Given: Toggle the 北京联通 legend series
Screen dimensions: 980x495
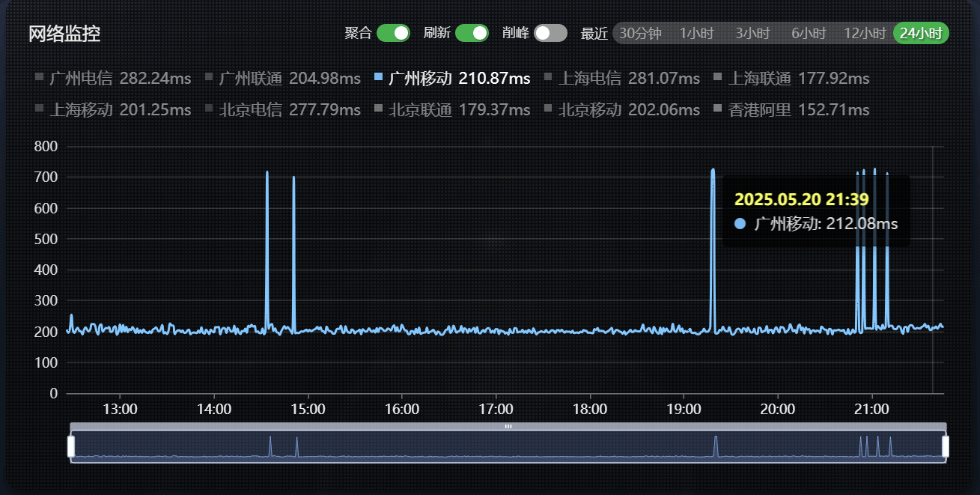Looking at the screenshot, I should [x=451, y=110].
